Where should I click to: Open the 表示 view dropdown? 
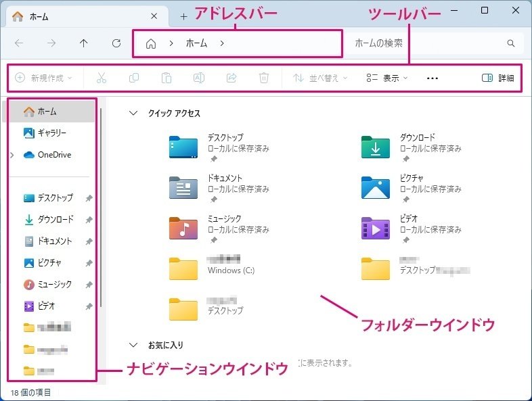(386, 78)
